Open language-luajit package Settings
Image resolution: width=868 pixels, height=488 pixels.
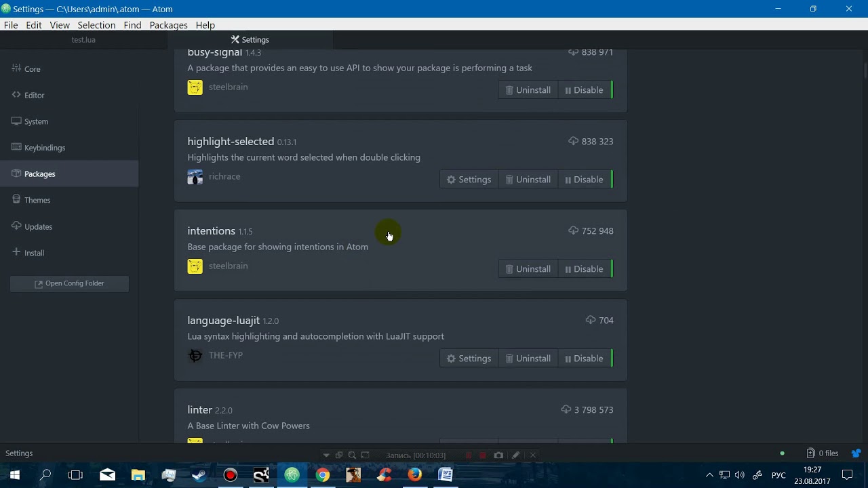[x=469, y=359]
